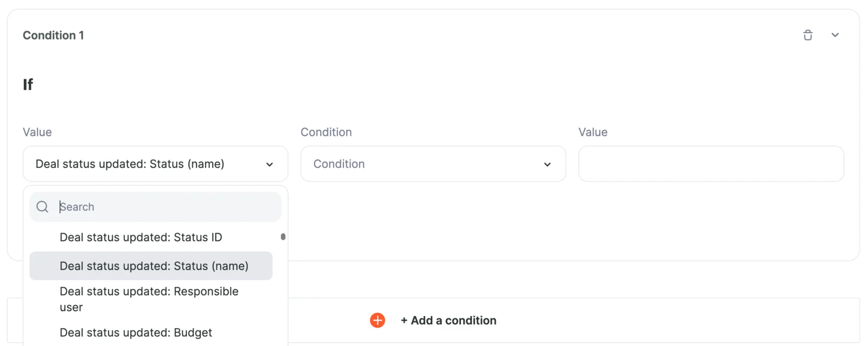Click the magnifying glass search icon
Viewport: 868px width, 346px height.
pyautogui.click(x=42, y=206)
